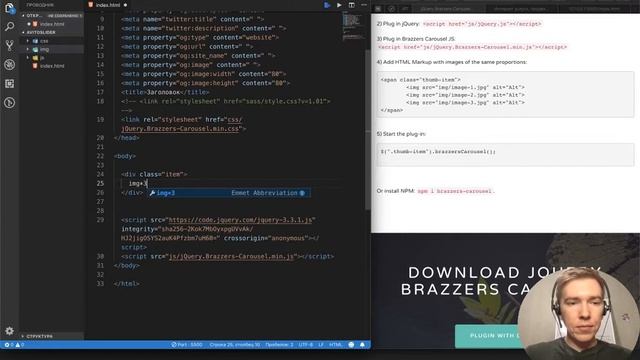640x360 pixels.
Task: Click the brazzersCarousel start plug-in code block
Action: pyautogui.click(x=505, y=155)
